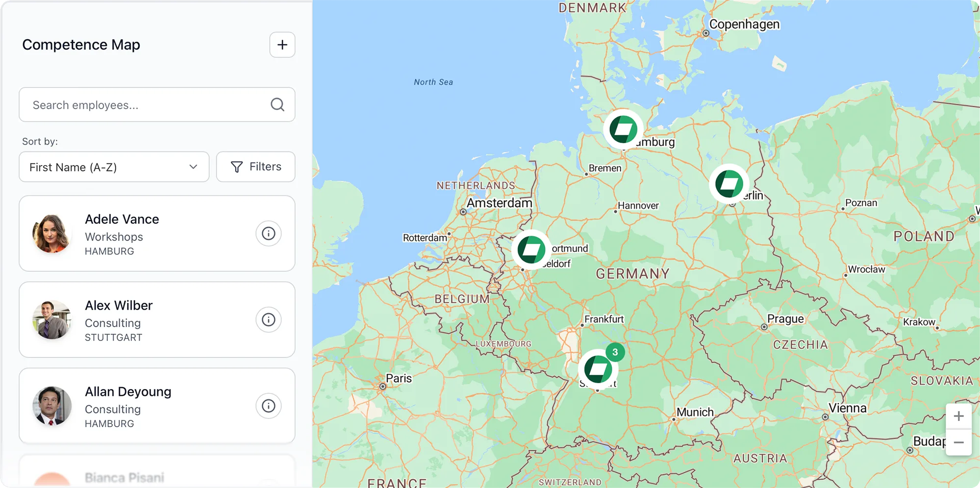Image resolution: width=980 pixels, height=488 pixels.
Task: Focus the Search employees field
Action: click(147, 105)
